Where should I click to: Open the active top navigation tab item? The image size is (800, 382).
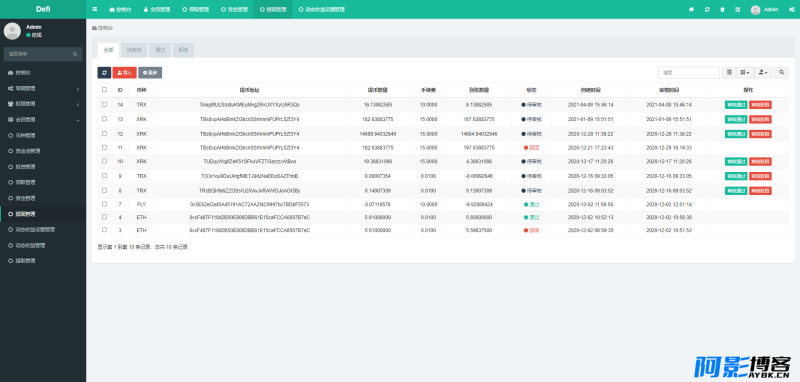pos(272,9)
